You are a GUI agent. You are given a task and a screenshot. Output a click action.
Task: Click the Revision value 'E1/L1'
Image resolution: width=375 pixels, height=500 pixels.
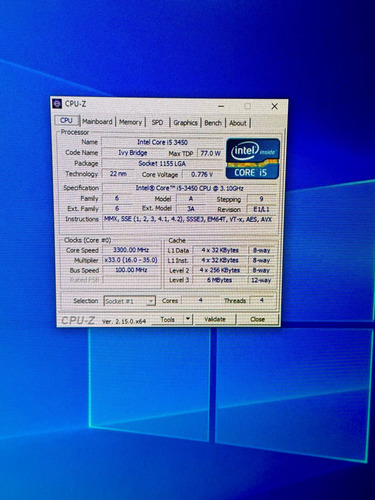(261, 209)
